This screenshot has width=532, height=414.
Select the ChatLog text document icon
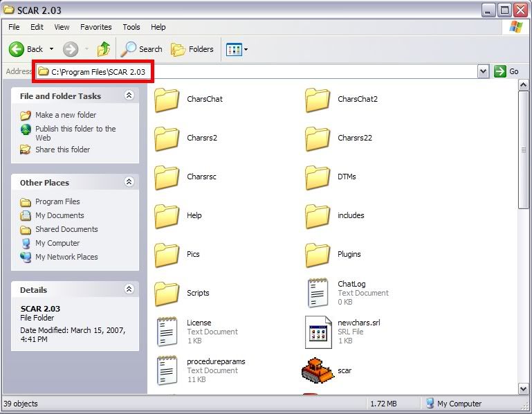pyautogui.click(x=318, y=293)
